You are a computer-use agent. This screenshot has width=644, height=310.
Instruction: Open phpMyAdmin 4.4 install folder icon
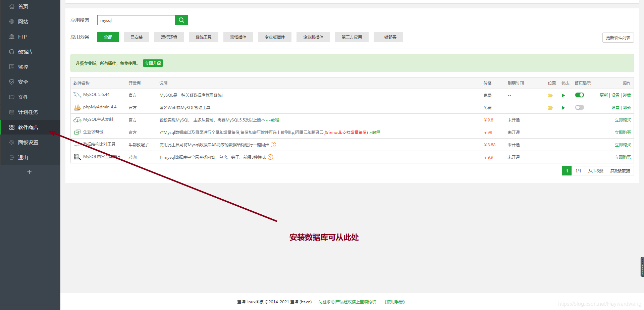550,108
